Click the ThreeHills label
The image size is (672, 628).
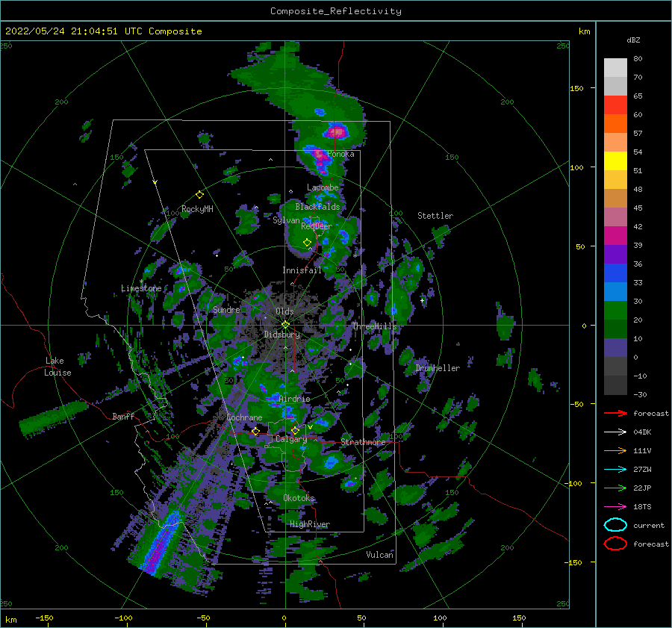coord(375,326)
